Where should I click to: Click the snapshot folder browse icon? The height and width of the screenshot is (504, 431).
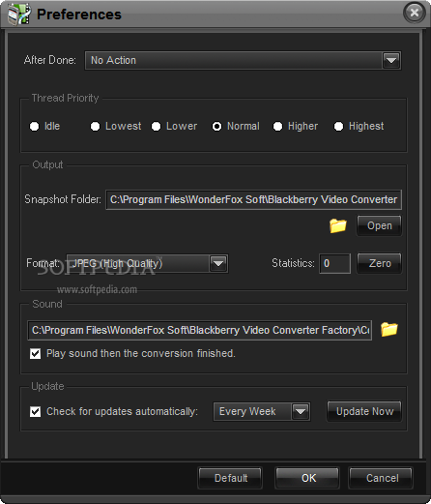click(x=338, y=225)
